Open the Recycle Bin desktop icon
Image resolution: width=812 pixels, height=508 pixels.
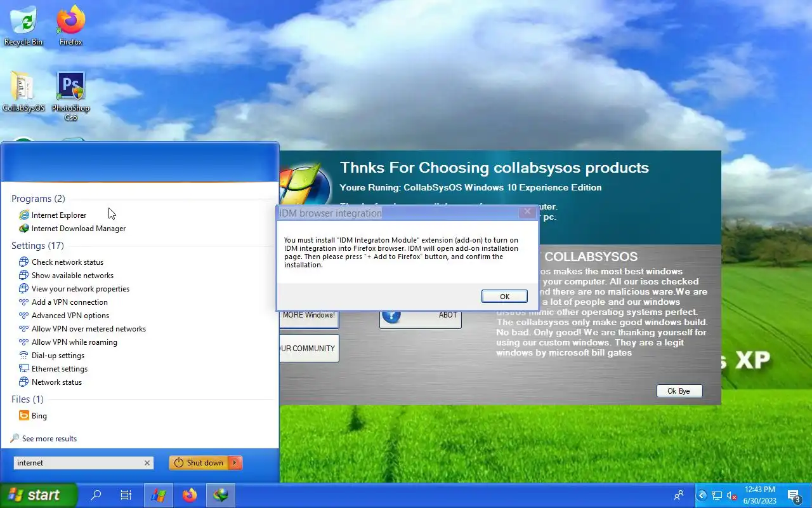23,27
